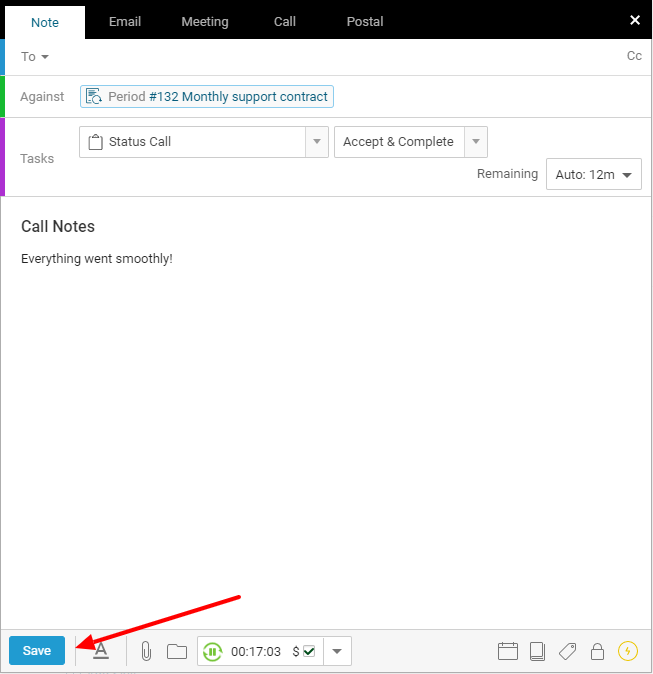Expand the To recipient dropdown

tap(35, 57)
